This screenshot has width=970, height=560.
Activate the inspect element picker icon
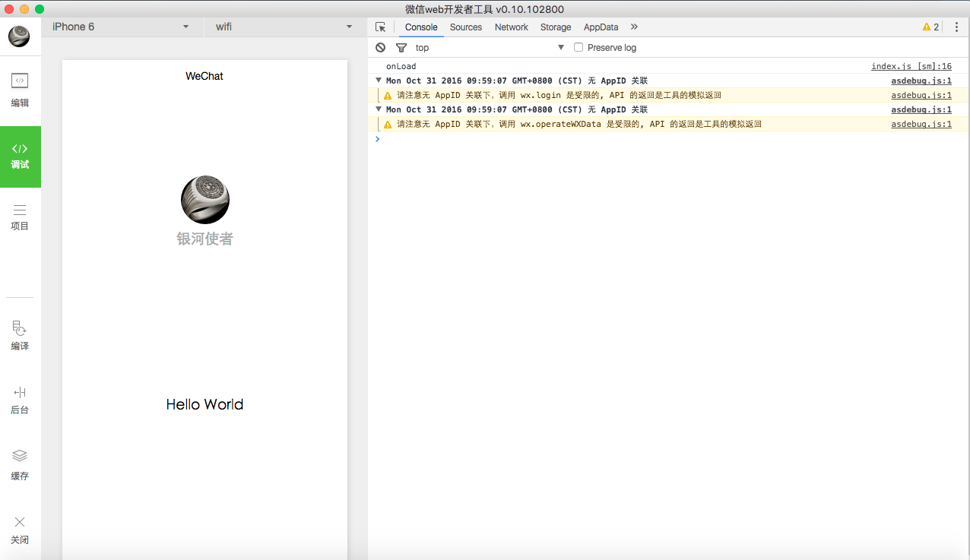click(381, 27)
